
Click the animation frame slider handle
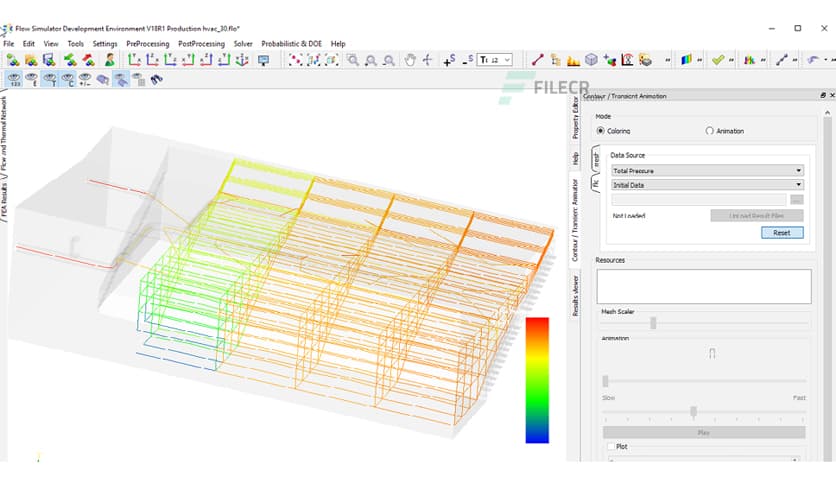[605, 381]
